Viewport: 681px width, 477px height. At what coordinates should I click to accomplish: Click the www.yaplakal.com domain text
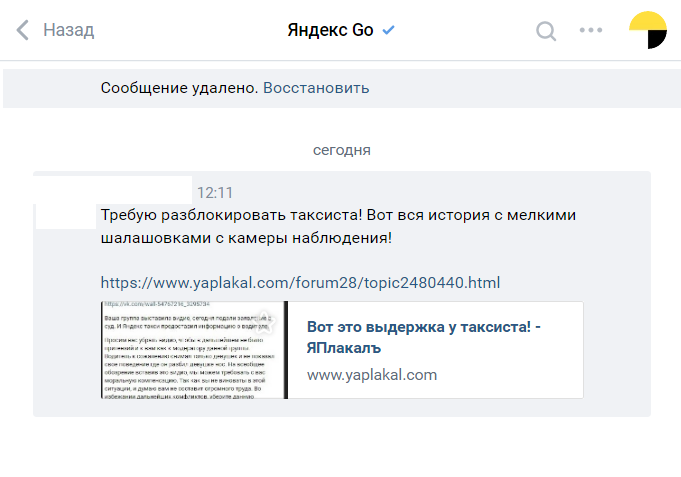tap(372, 374)
